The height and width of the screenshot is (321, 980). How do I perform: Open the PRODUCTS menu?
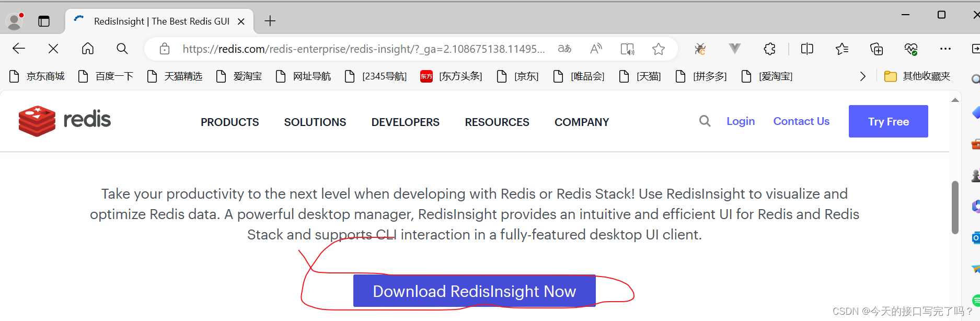pos(230,122)
